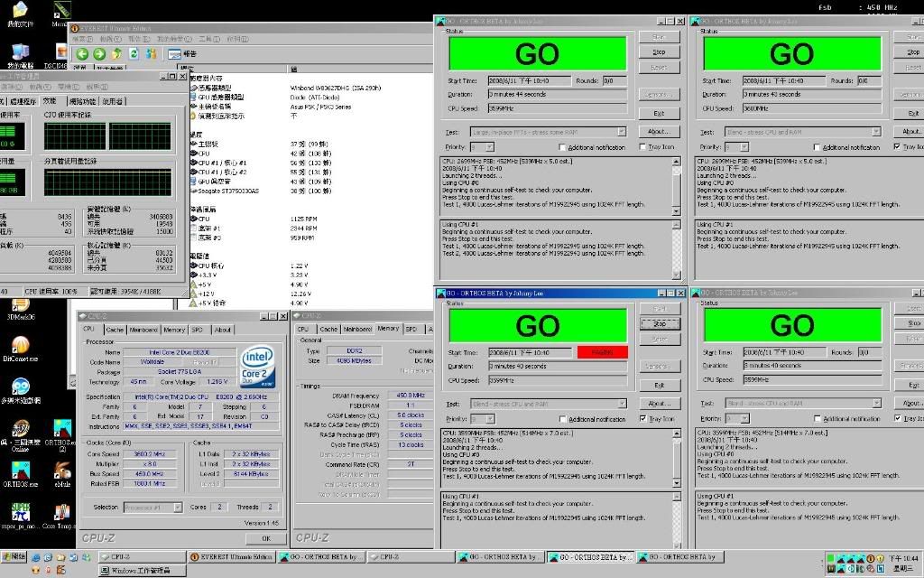
Task: Click Stop in the Large FFTs ORTHOS window
Action: click(x=659, y=51)
